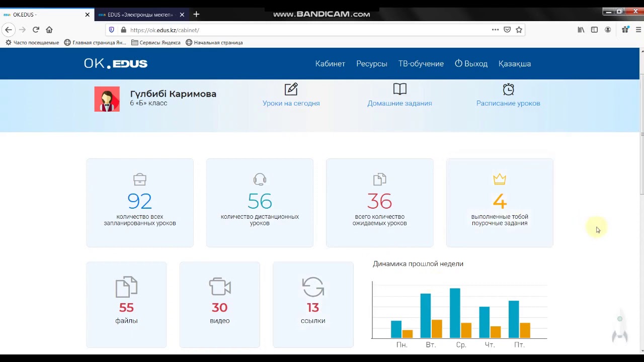Click the orange bar for Вт.
This screenshot has width=644, height=362.
(437, 329)
